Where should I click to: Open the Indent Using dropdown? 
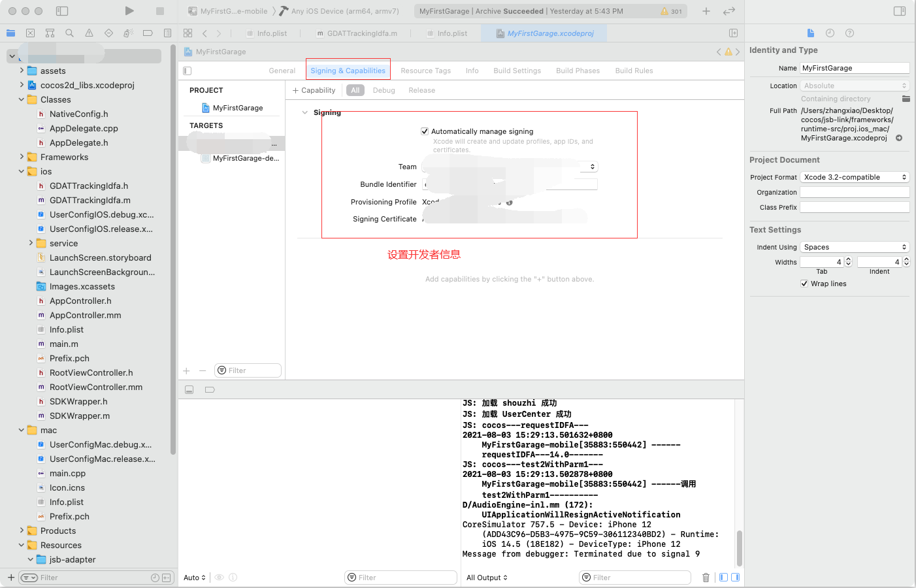855,247
